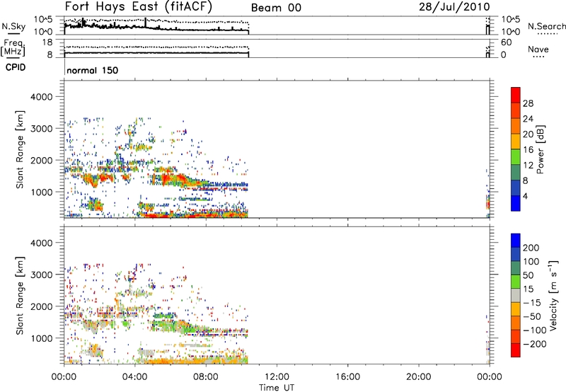566x392 pixels.
Task: Click the 'Nave' legend label
Action: point(538,49)
